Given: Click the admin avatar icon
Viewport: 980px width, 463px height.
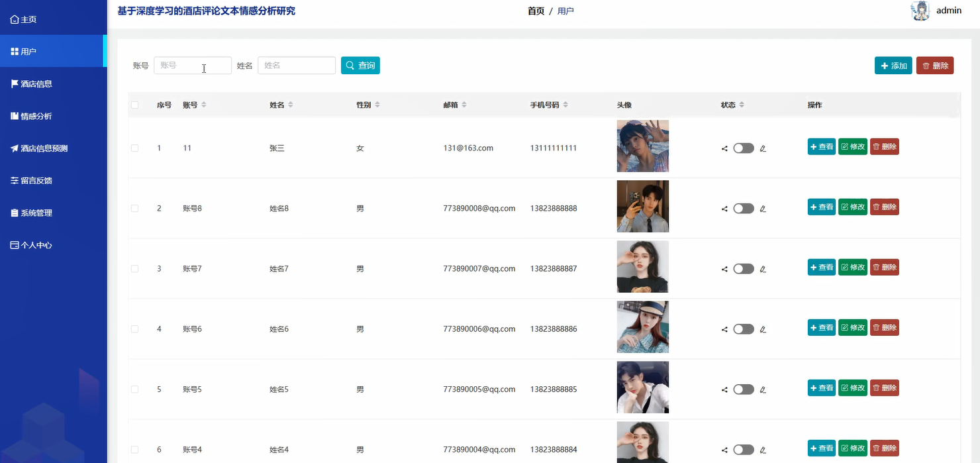Looking at the screenshot, I should (920, 11).
